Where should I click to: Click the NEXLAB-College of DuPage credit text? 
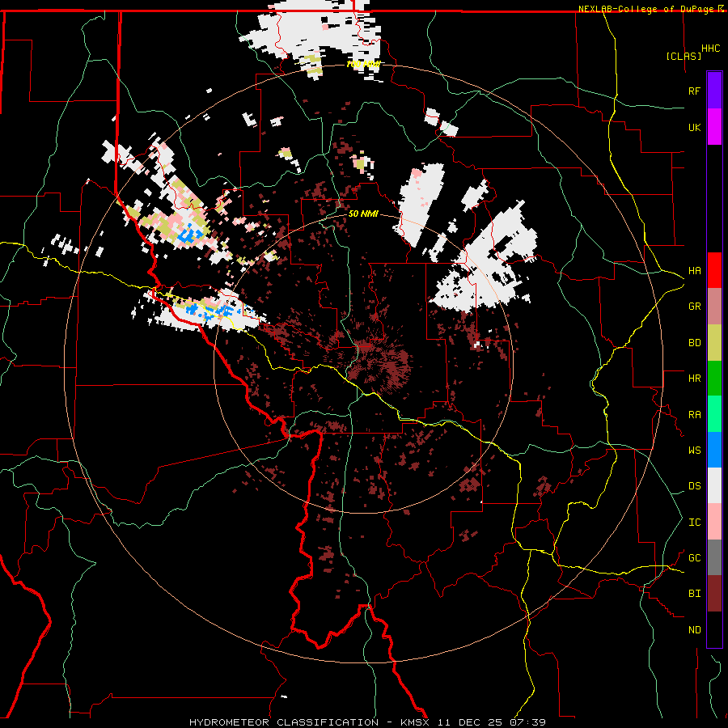pos(646,9)
